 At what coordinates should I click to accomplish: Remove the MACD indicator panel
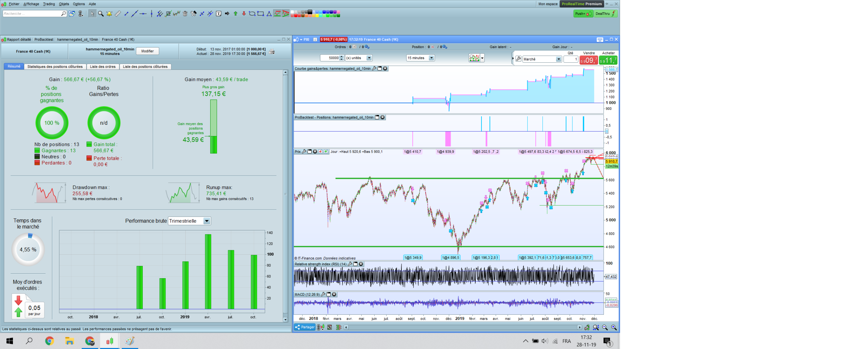pyautogui.click(x=334, y=294)
